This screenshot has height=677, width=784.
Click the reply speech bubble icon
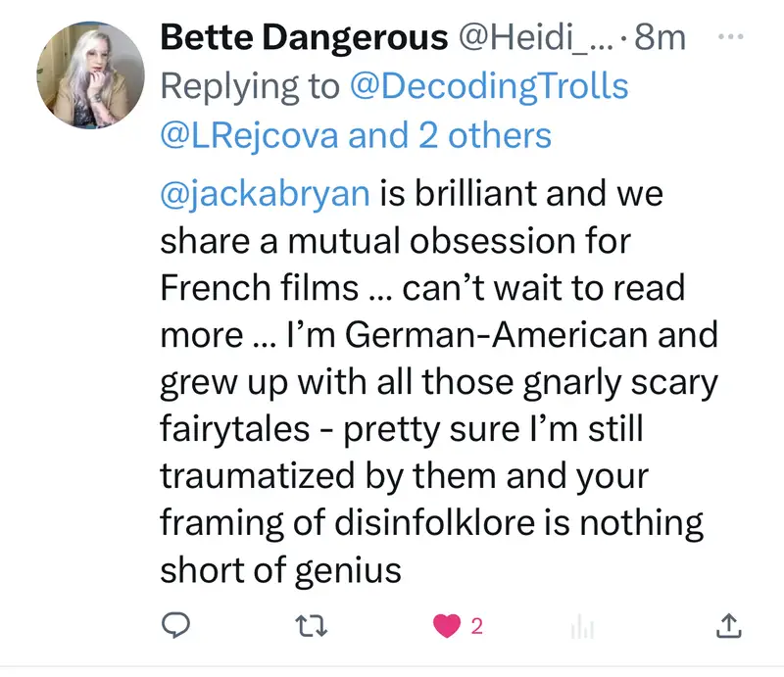tap(176, 625)
